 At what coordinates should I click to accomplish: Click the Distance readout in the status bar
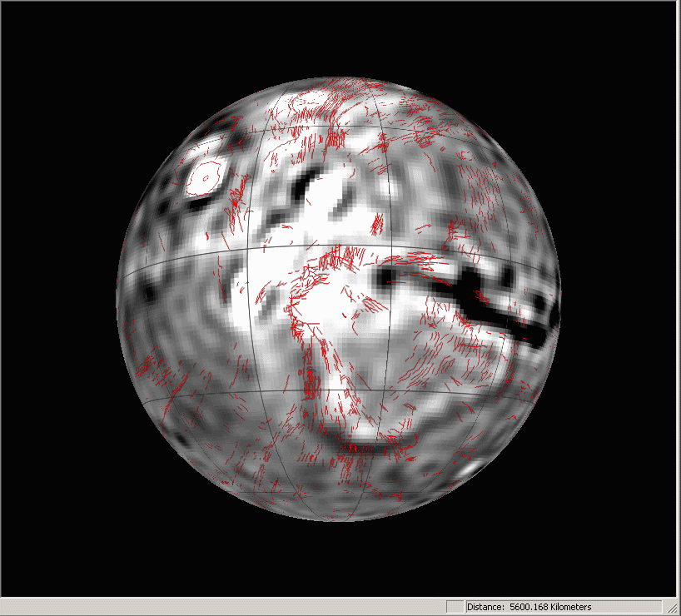[564, 607]
